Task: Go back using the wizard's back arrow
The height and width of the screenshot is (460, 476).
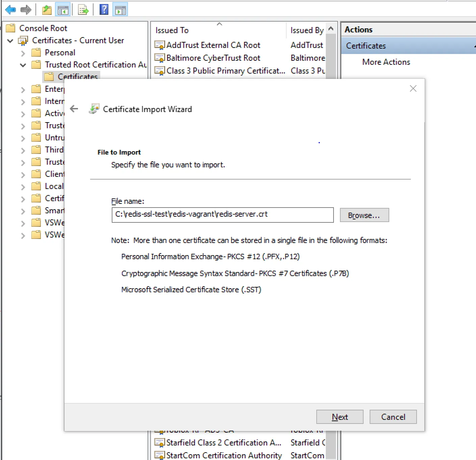Action: tap(74, 109)
